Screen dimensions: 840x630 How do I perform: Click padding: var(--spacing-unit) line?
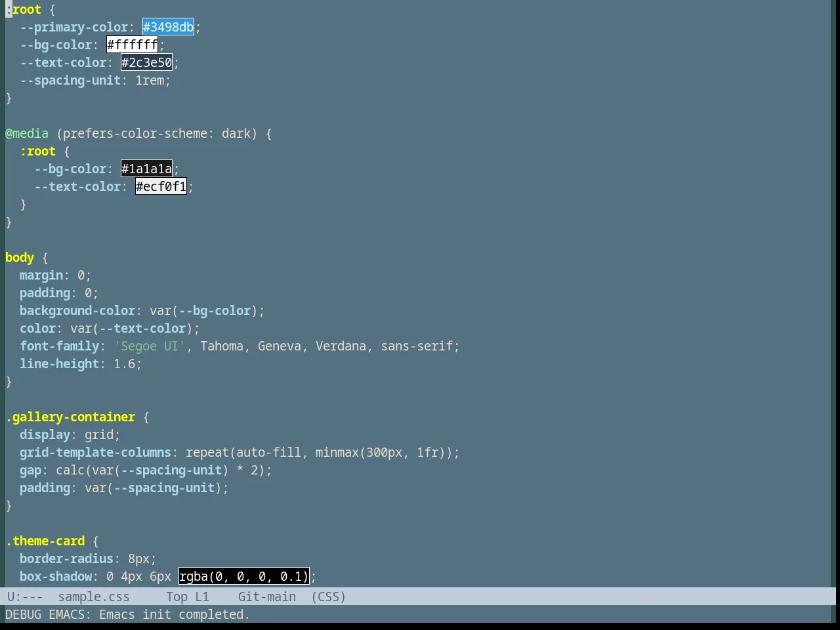[x=124, y=488]
